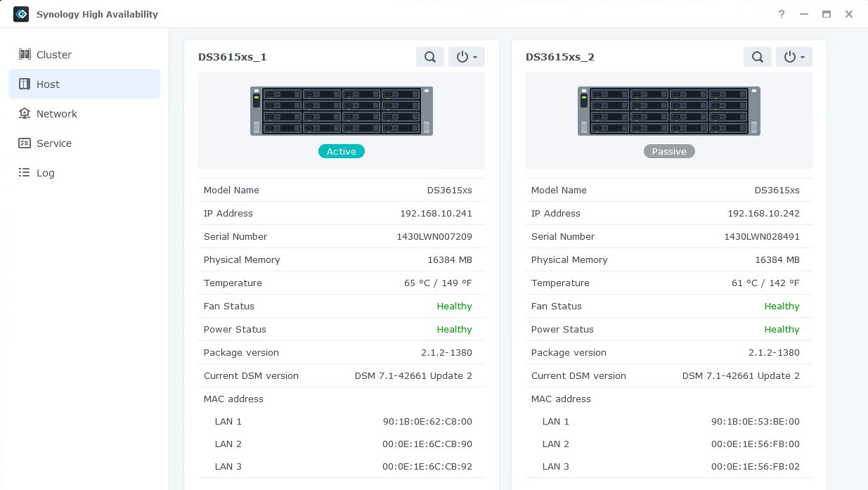Select MAC address 00:0E:1E:6C:CB:90
This screenshot has height=490, width=868.
(427, 444)
